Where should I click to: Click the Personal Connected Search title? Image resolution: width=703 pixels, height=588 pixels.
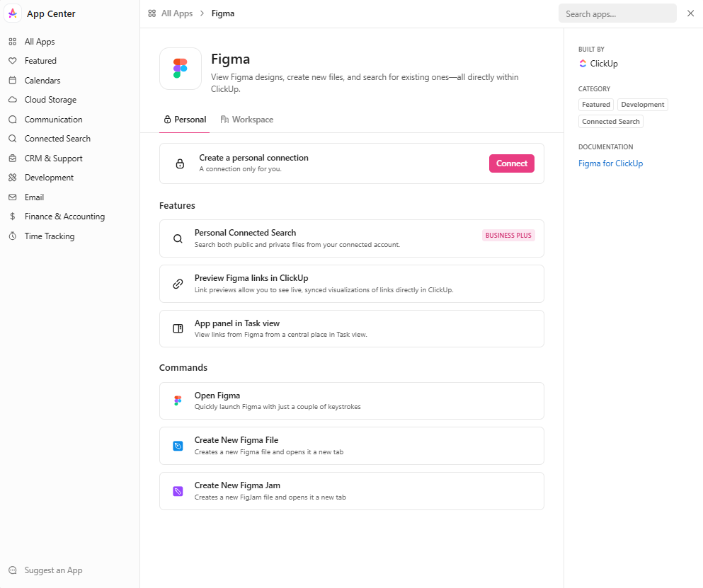(x=245, y=233)
